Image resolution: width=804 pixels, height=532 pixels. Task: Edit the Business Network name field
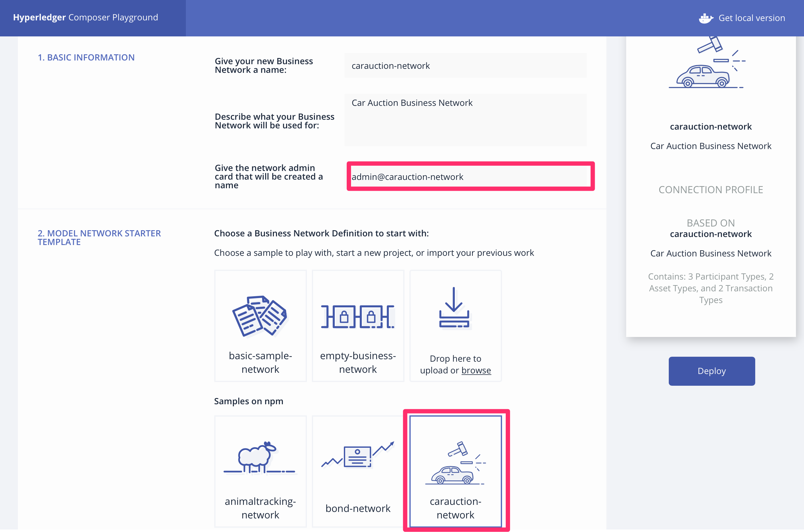tap(465, 65)
